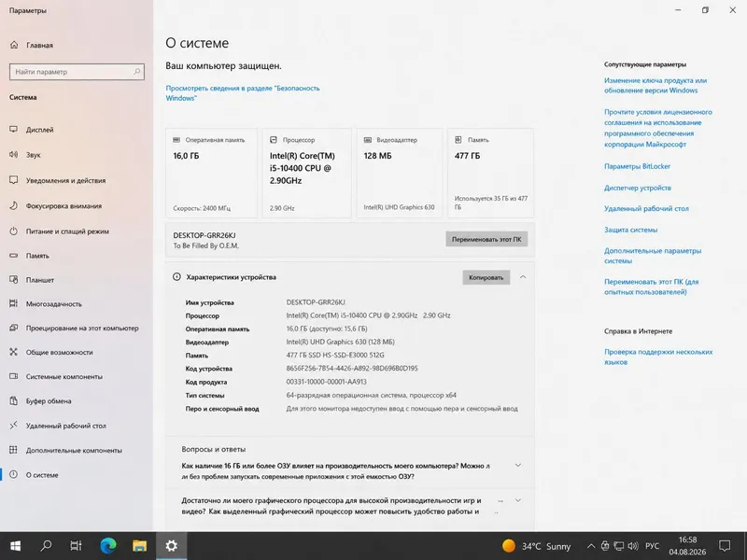Open Изменение ключа продукта link
This screenshot has height=560, width=747.
coord(655,85)
